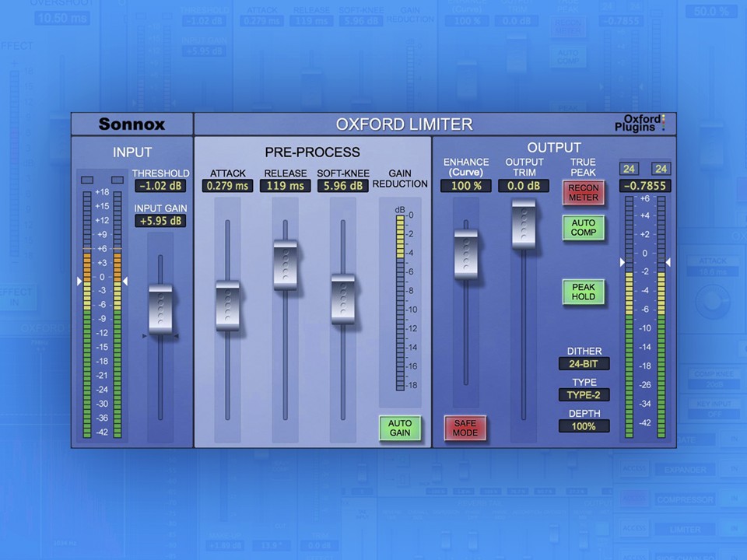The image size is (747, 560).
Task: Select the Enhance 100 % value field
Action: [x=466, y=186]
